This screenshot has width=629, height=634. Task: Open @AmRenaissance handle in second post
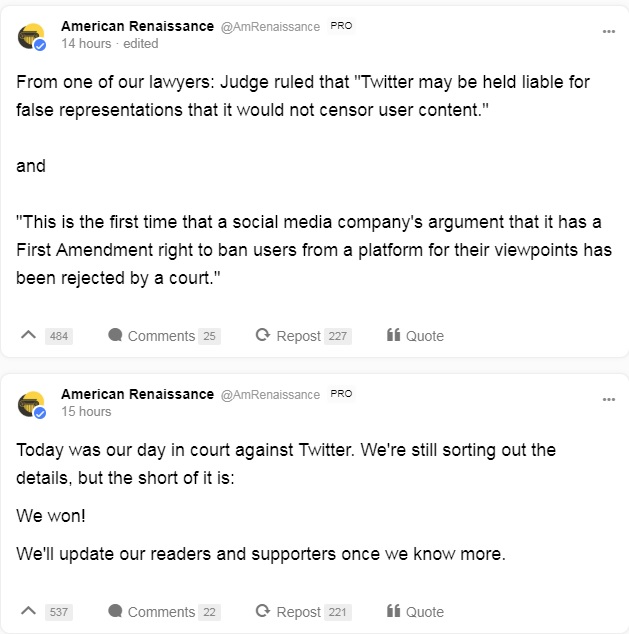[270, 395]
